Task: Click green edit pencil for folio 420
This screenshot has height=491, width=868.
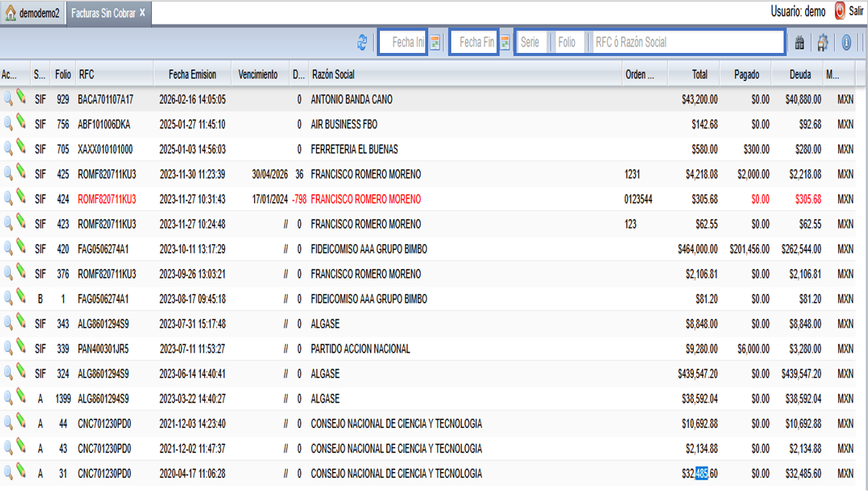Action: tap(21, 246)
